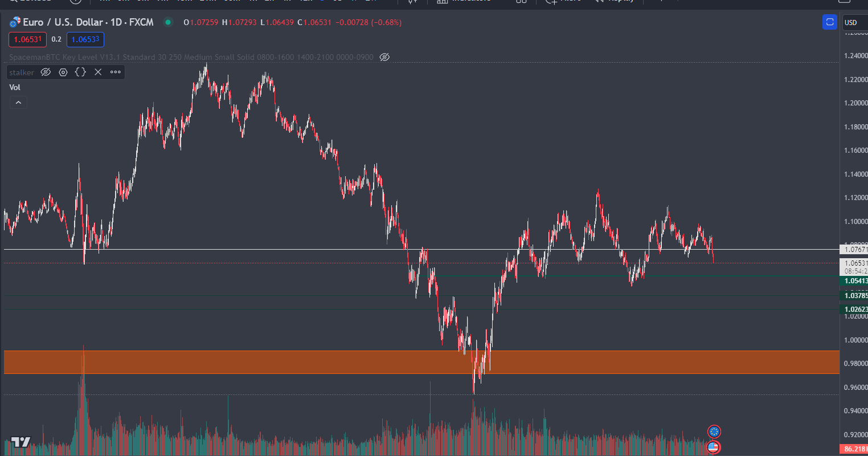Click the 0.96000 price scale label

click(x=855, y=388)
